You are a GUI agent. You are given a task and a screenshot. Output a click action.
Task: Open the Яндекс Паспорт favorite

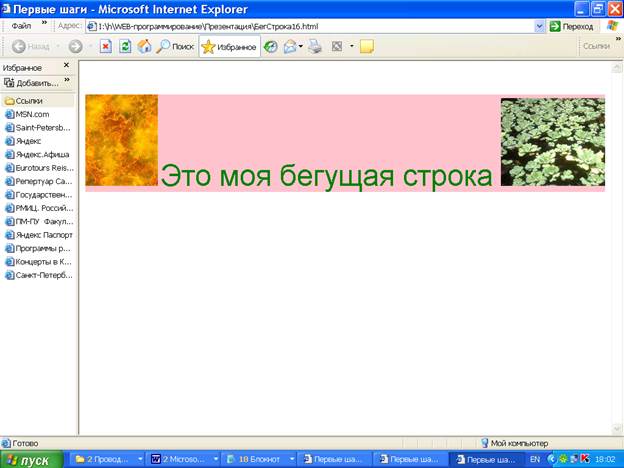coord(39,235)
